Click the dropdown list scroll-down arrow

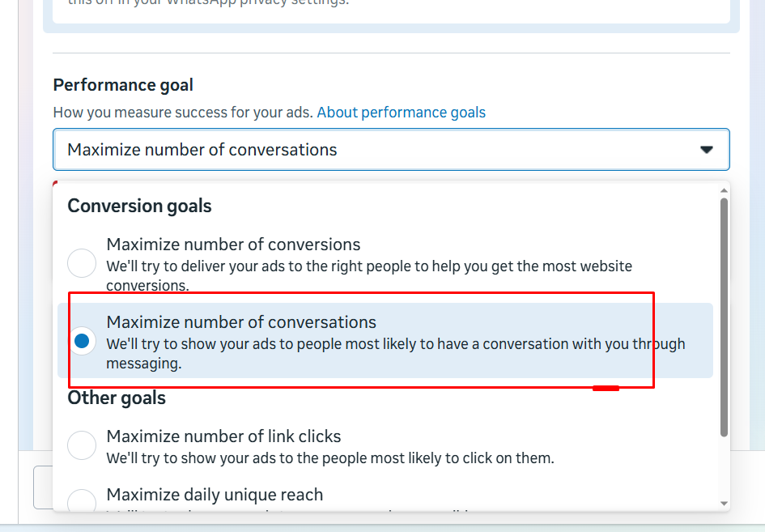[724, 503]
